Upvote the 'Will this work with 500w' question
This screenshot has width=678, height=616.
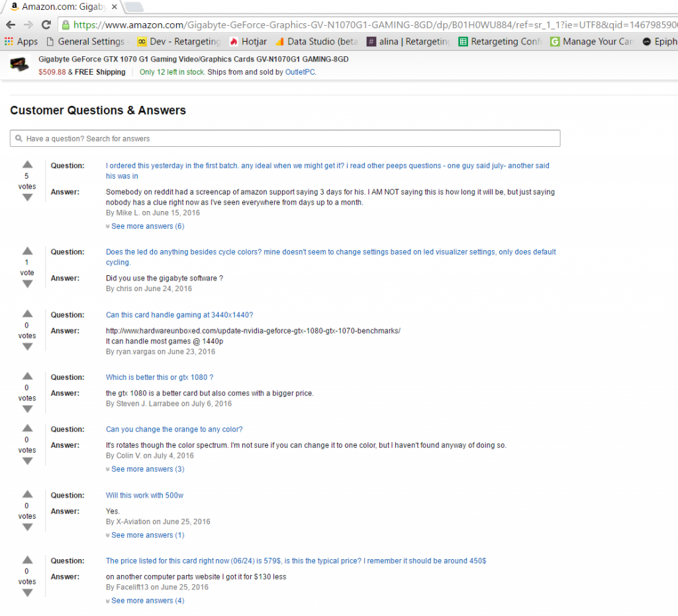click(x=27, y=494)
